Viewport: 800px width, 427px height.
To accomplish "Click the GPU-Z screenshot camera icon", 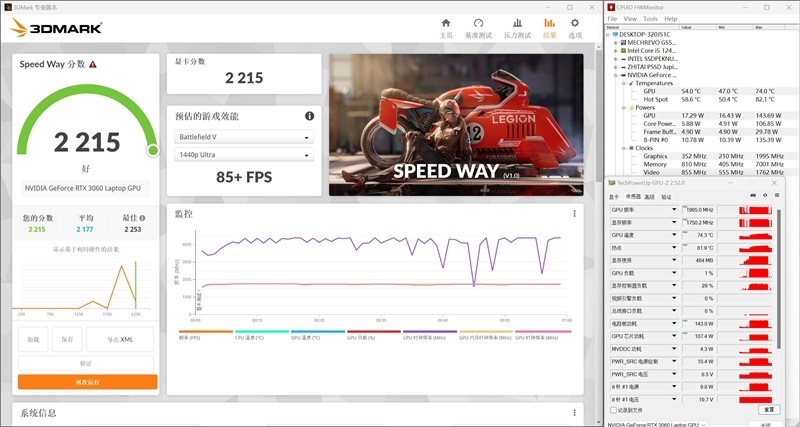I will click(753, 195).
